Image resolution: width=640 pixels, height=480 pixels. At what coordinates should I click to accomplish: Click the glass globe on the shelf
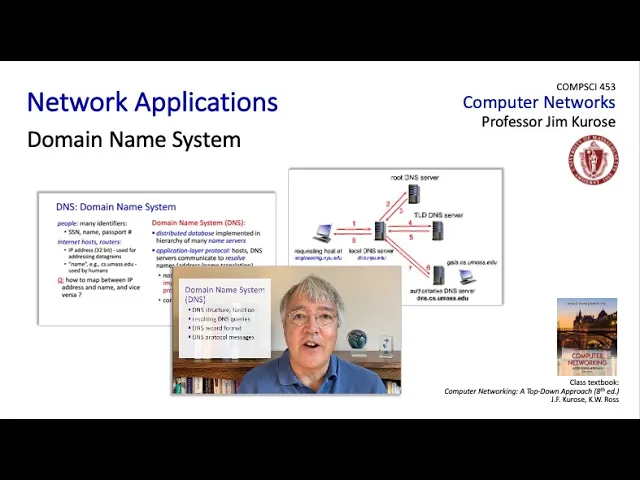pyautogui.click(x=357, y=340)
